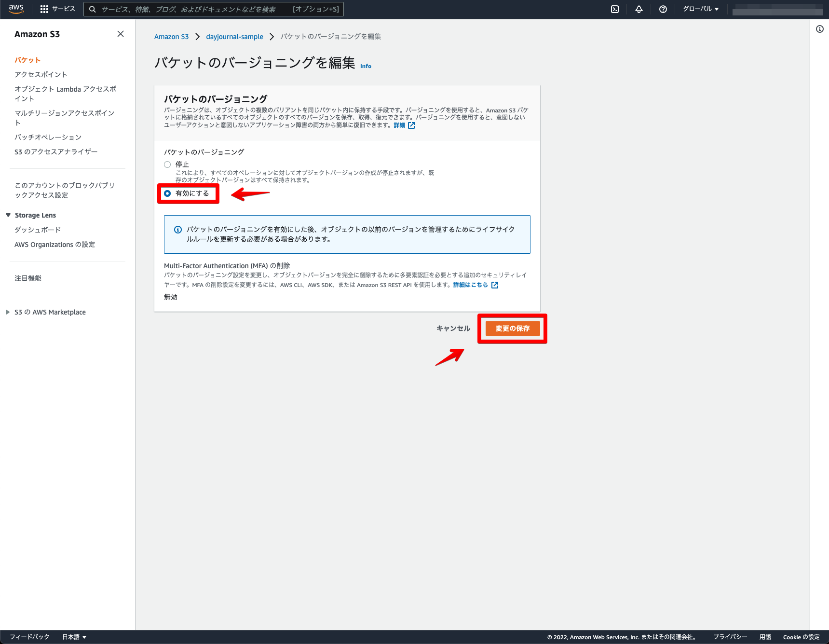
Task: Go to Amazon S3 breadcrumb
Action: pos(172,37)
